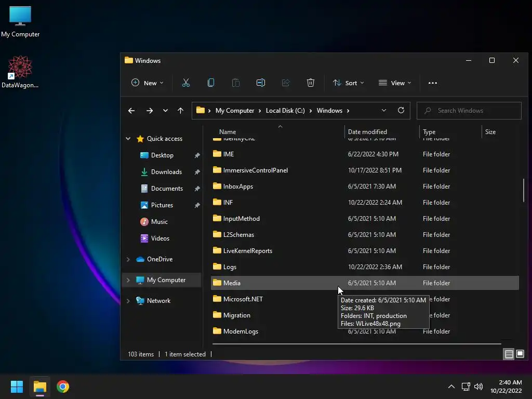The width and height of the screenshot is (532, 399).
Task: Select the InboxApps folder
Action: pos(365,187)
